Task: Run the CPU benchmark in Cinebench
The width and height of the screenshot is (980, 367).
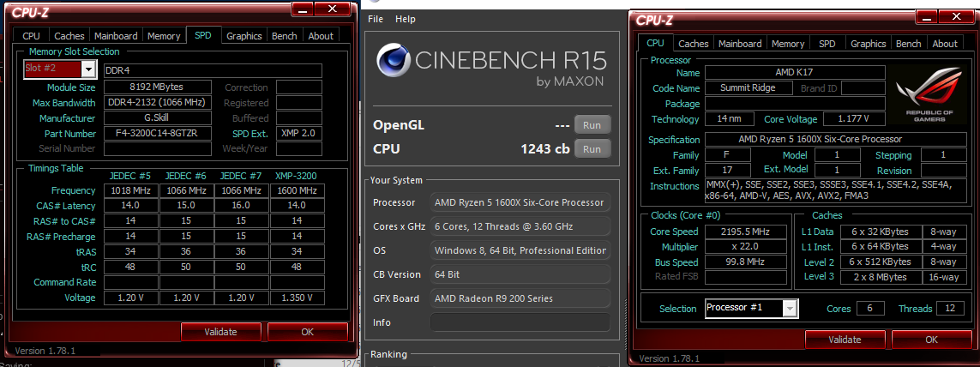Action: 592,149
